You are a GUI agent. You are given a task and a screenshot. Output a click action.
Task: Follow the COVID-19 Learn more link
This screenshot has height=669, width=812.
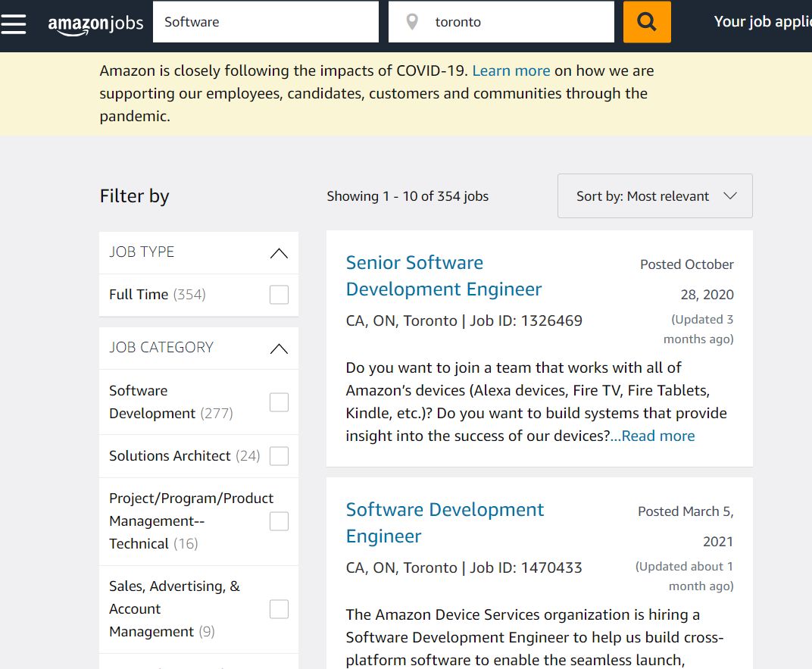511,70
